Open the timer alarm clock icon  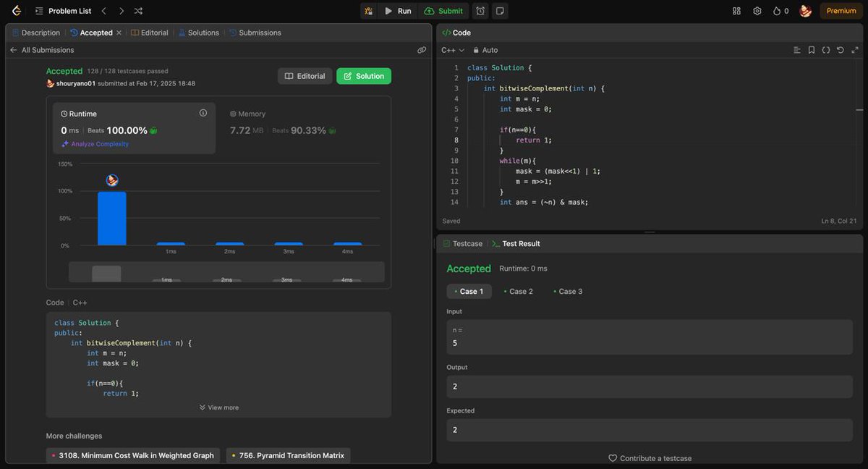click(x=480, y=11)
